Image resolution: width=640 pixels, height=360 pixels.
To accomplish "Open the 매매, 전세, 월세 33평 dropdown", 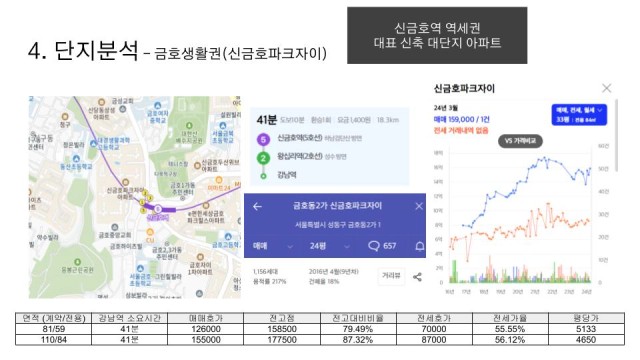I will [579, 115].
